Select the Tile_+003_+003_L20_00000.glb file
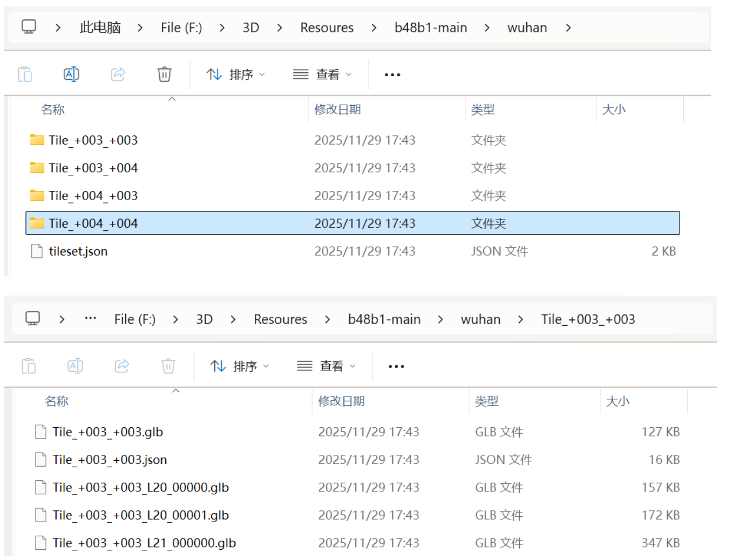This screenshot has width=733, height=560. pos(356,487)
